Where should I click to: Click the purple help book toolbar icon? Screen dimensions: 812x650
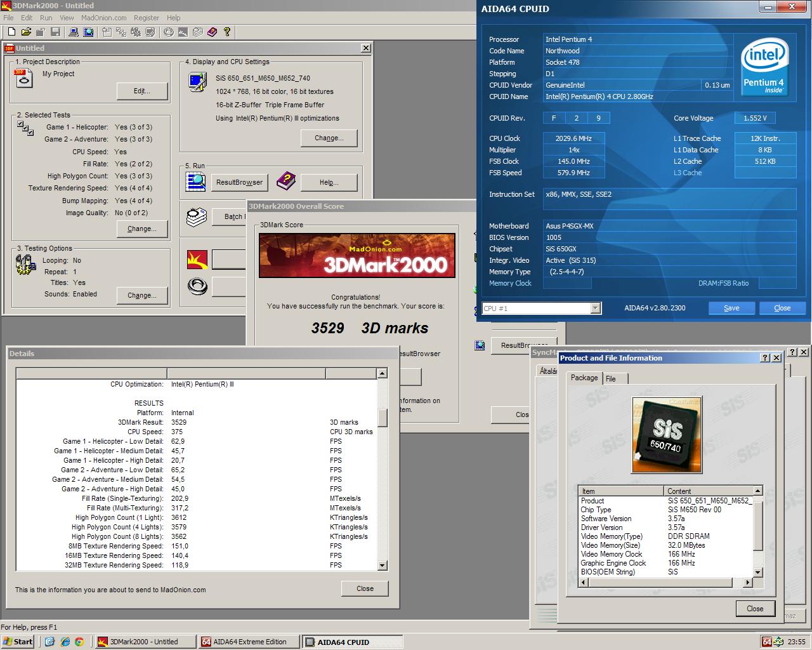[x=212, y=32]
